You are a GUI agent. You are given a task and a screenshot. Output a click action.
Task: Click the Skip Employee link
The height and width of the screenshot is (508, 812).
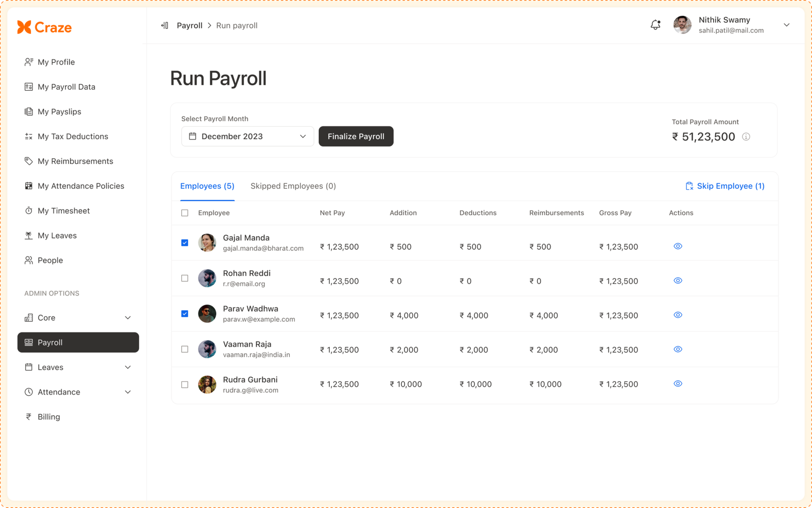click(x=726, y=186)
